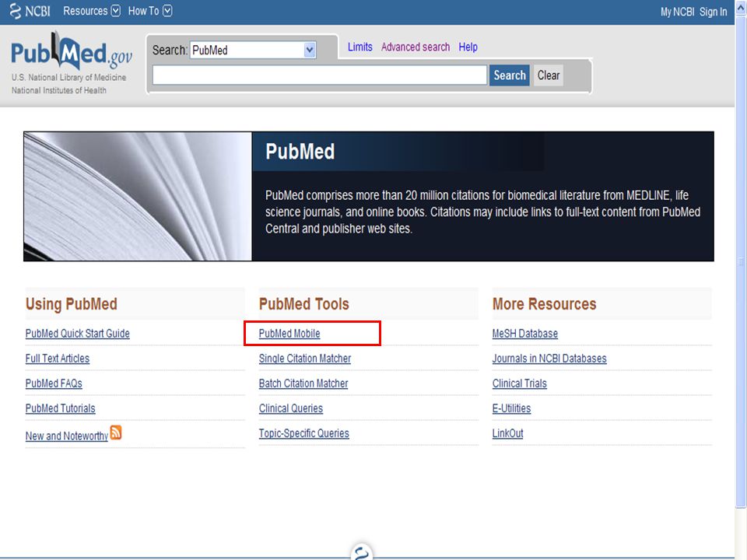Open Topic-Specific Queries
Image resolution: width=747 pixels, height=560 pixels.
(x=304, y=433)
